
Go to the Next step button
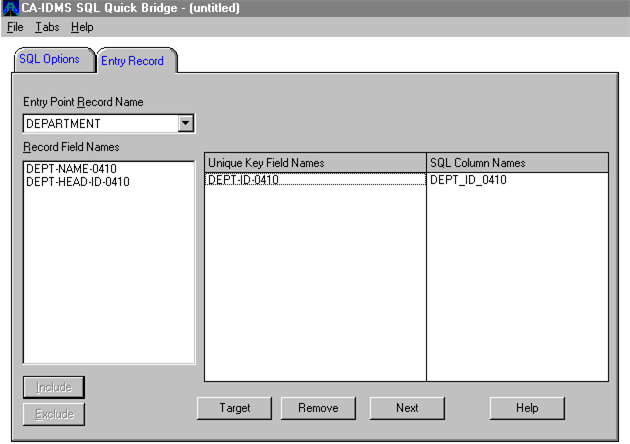click(x=407, y=408)
